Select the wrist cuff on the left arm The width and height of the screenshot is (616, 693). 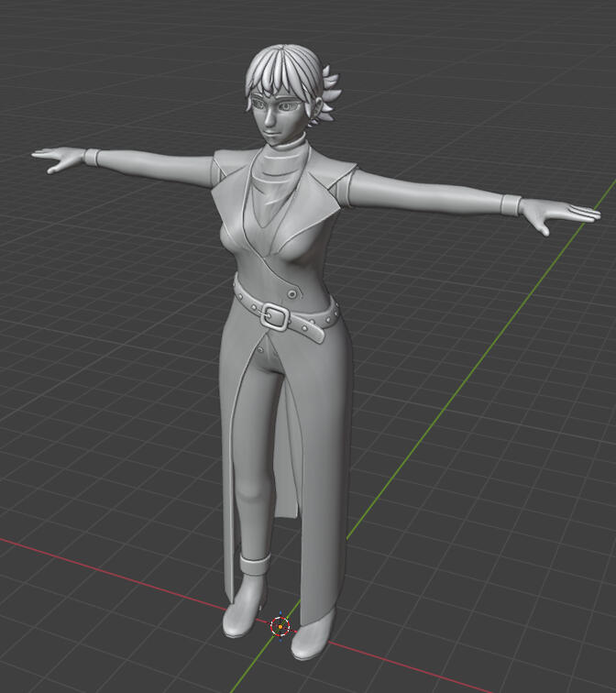91,157
